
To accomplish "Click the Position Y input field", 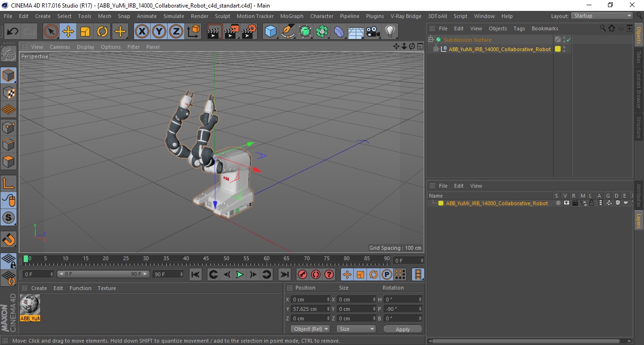I will point(309,309).
